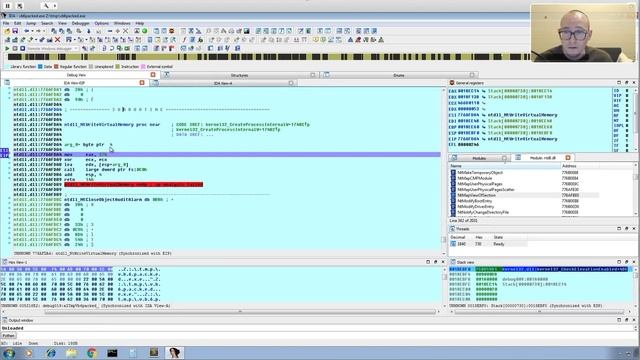Click the Pause process button

[x=15, y=48]
